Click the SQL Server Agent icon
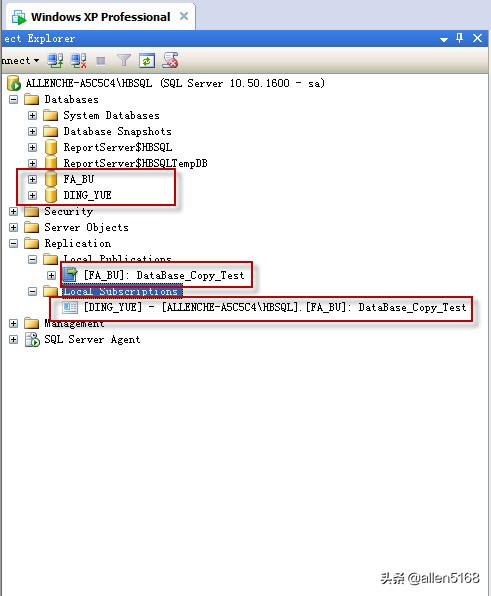Viewport: 491px width, 596px height. point(32,339)
